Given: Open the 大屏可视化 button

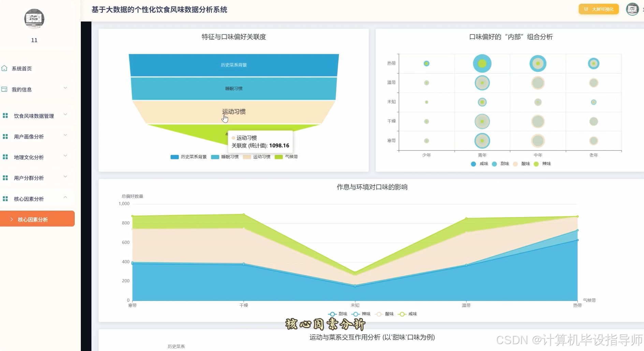Looking at the screenshot, I should tap(598, 9).
